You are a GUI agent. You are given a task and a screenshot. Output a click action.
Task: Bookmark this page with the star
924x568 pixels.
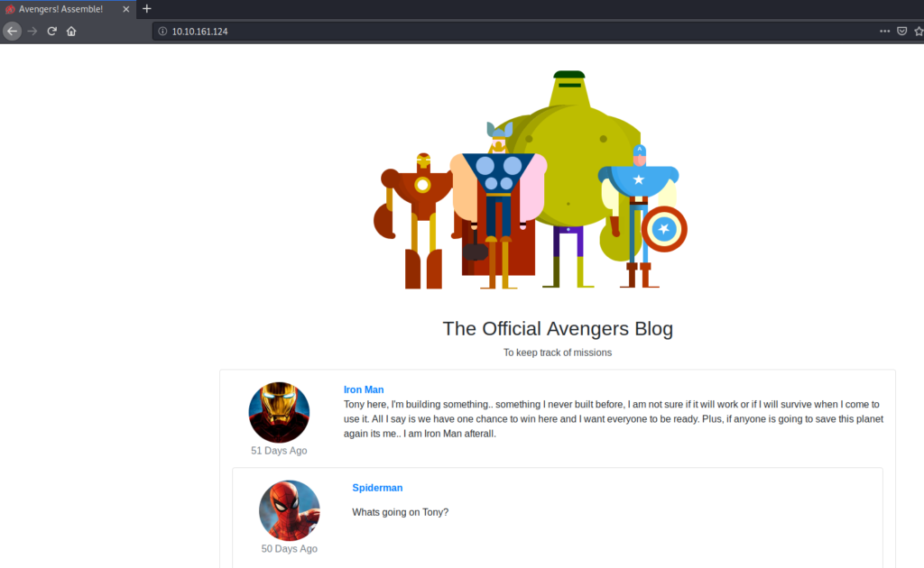tap(918, 32)
